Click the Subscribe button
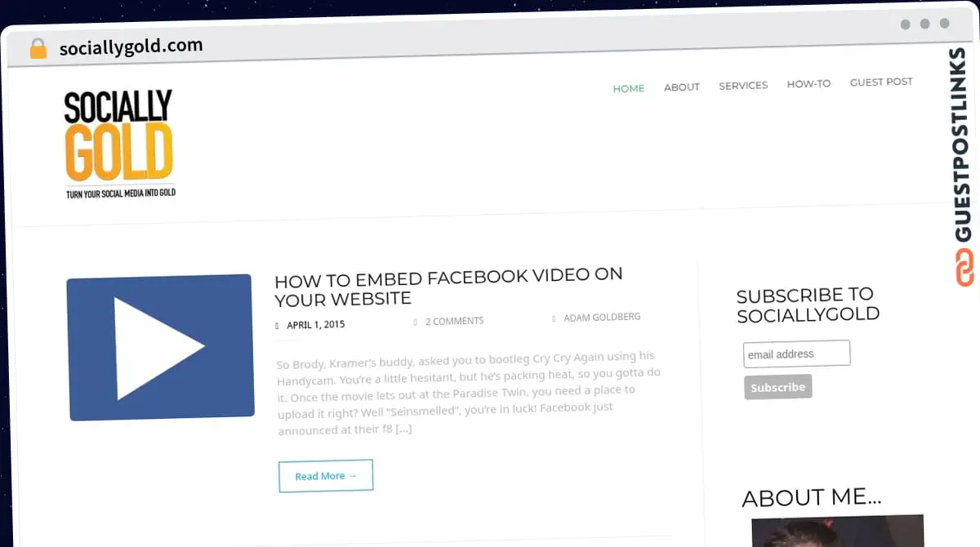The image size is (980, 547). pos(778,387)
